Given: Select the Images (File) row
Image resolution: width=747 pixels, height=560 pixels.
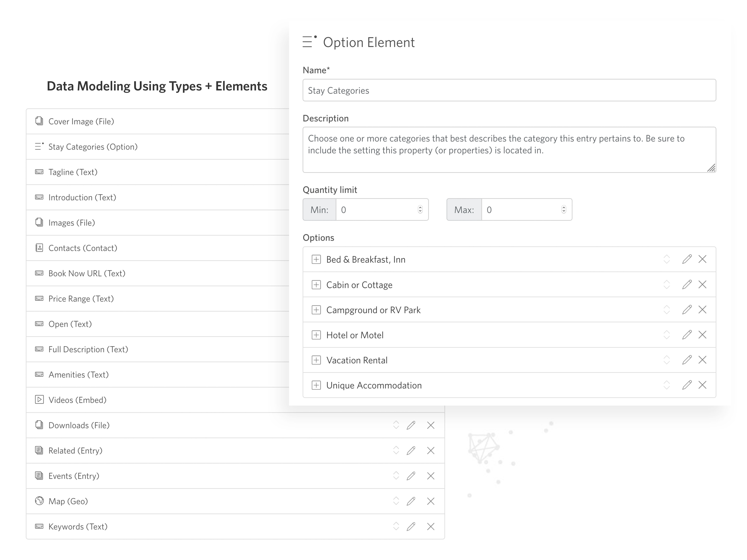Looking at the screenshot, I should (158, 223).
